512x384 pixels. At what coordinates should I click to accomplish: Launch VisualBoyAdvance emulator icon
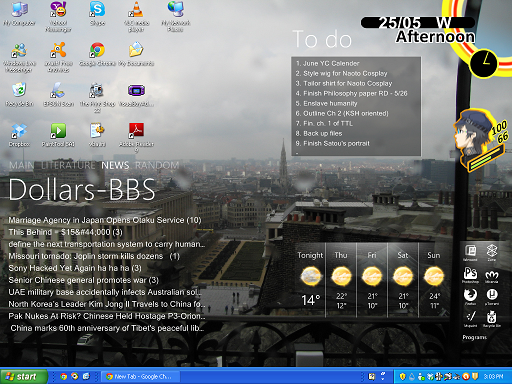coord(136,95)
